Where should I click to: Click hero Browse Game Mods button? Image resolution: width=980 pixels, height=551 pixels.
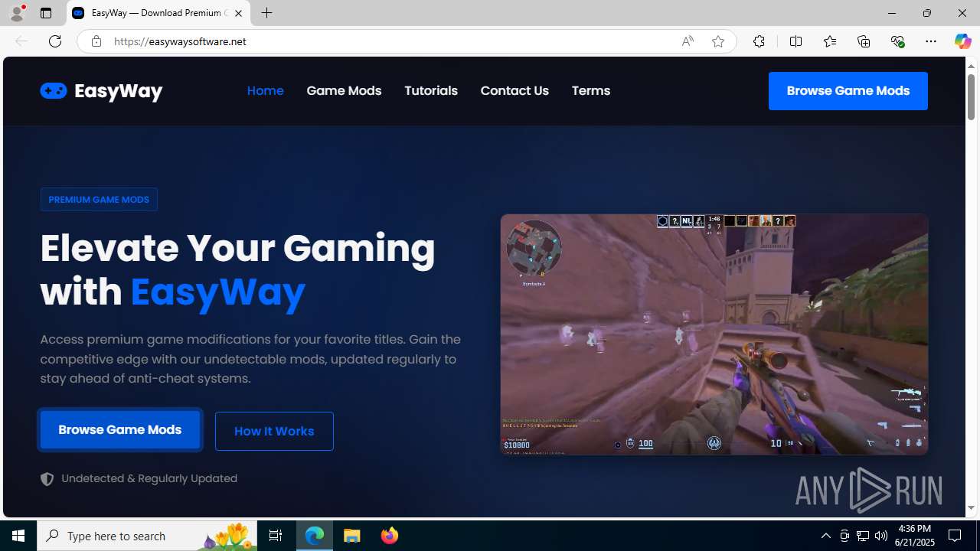tap(120, 429)
